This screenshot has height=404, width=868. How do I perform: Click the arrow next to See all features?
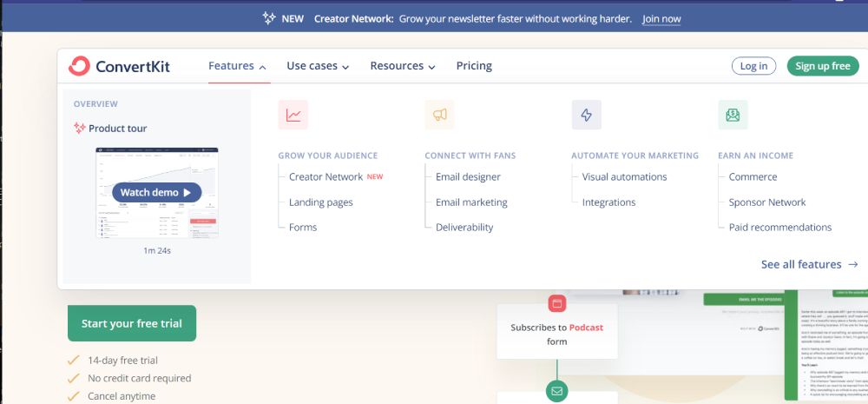853,264
